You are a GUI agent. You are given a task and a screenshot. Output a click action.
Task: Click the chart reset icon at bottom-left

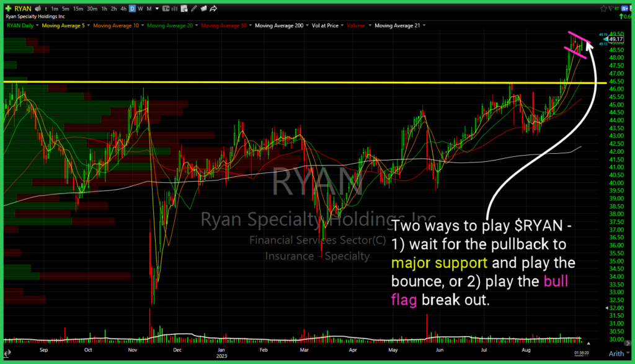point(7,353)
